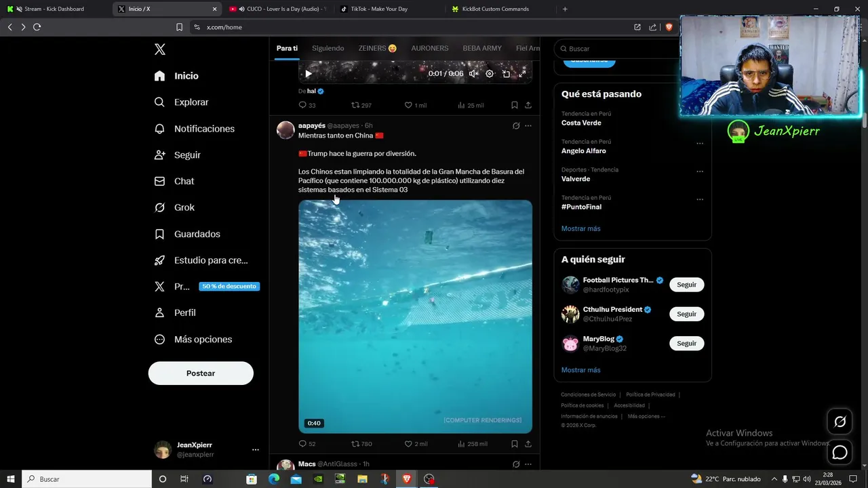Open more options on Macs post
Image resolution: width=868 pixels, height=488 pixels.
(528, 464)
